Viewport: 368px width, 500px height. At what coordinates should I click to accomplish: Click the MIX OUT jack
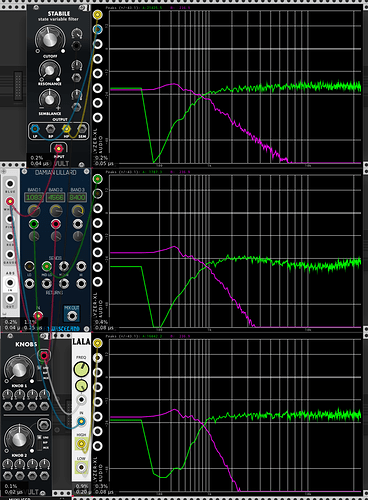72,316
